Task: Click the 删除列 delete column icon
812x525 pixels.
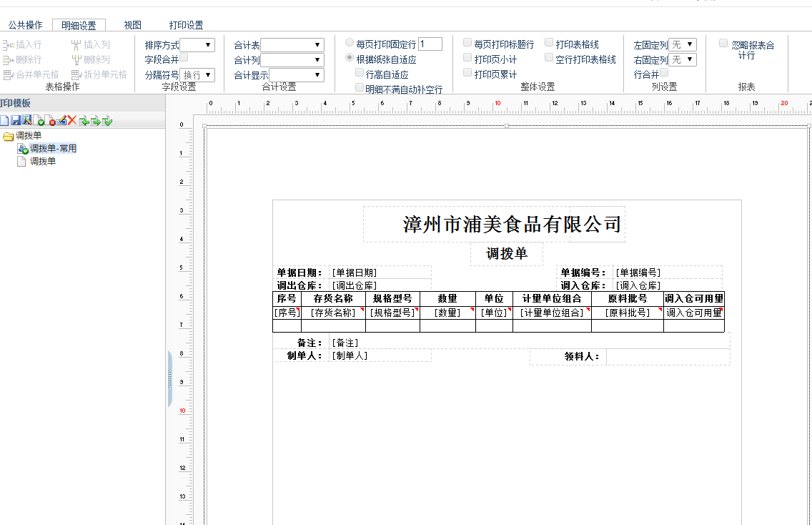Action: click(76, 60)
